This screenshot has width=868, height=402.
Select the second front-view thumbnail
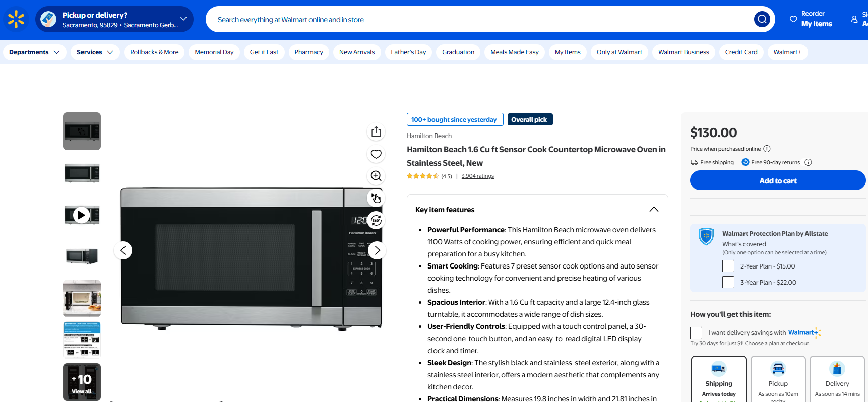click(82, 173)
